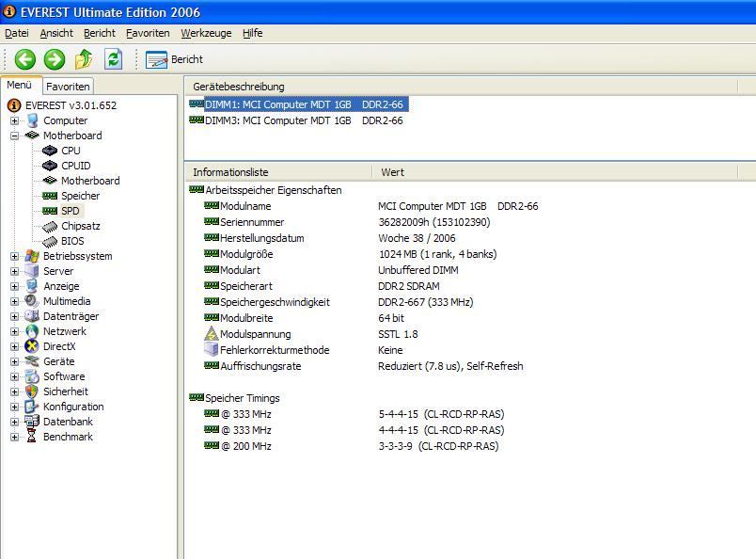Viewport: 756px width, 559px height.
Task: Click the Arbeitsspeicher Eigenschaften group heading
Action: point(265,190)
